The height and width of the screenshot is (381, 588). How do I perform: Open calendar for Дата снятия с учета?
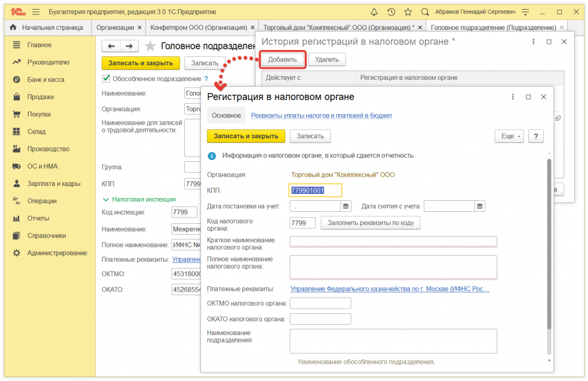pos(480,206)
